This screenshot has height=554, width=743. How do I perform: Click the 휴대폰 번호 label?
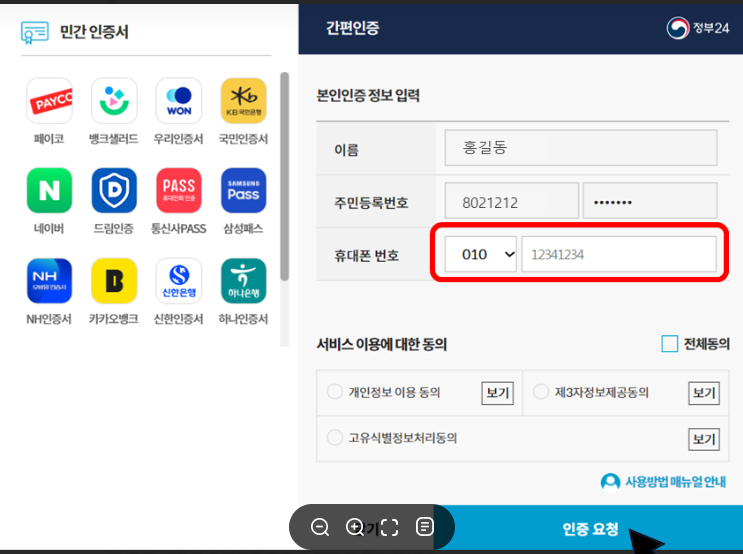(x=367, y=256)
